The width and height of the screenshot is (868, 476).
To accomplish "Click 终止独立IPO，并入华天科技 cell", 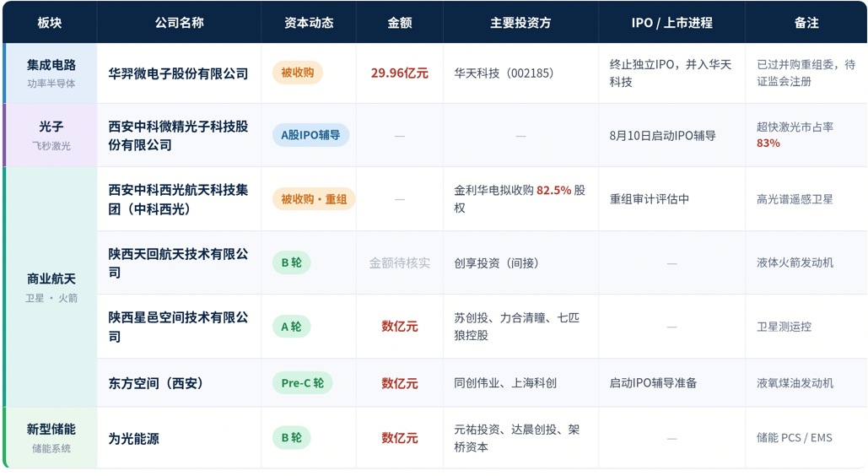I will point(671,73).
